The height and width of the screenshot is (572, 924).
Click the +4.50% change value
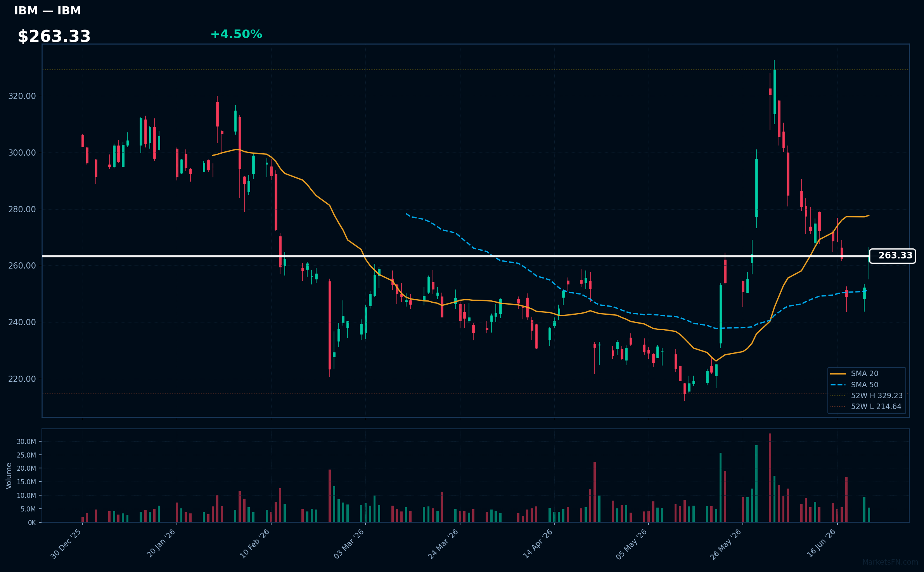[236, 34]
